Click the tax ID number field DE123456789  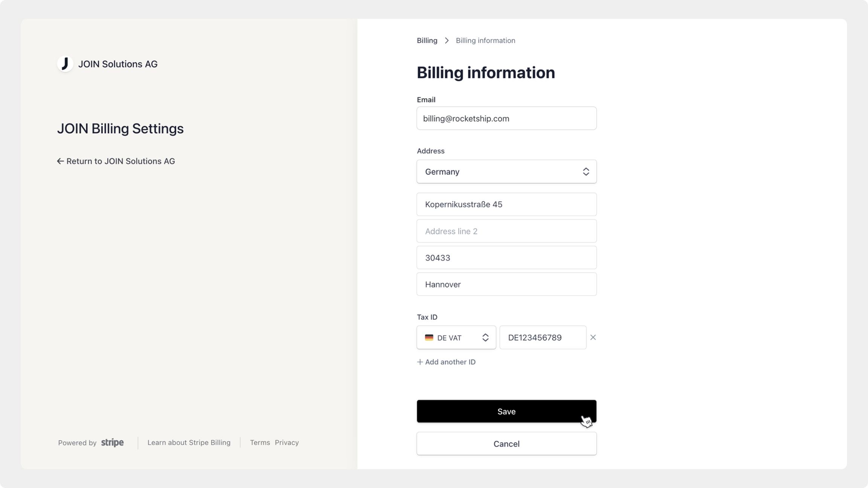point(542,337)
